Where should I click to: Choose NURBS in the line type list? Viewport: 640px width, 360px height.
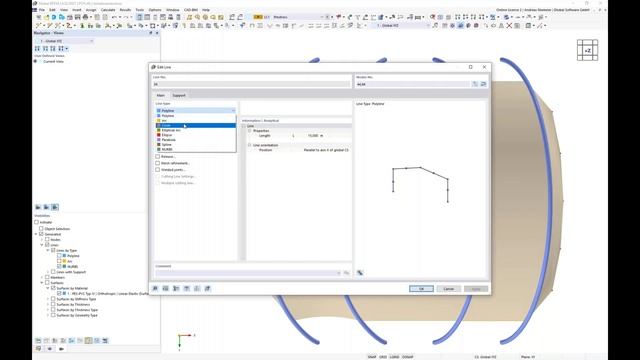tap(196, 149)
